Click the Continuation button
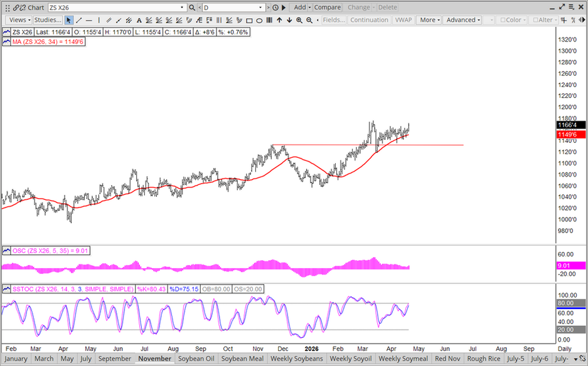This screenshot has width=588, height=366. click(x=370, y=20)
